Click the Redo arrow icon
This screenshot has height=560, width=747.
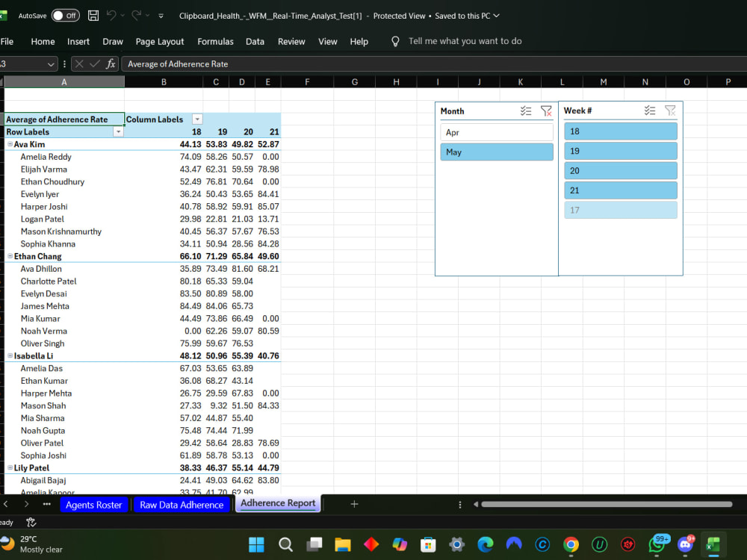tap(136, 16)
